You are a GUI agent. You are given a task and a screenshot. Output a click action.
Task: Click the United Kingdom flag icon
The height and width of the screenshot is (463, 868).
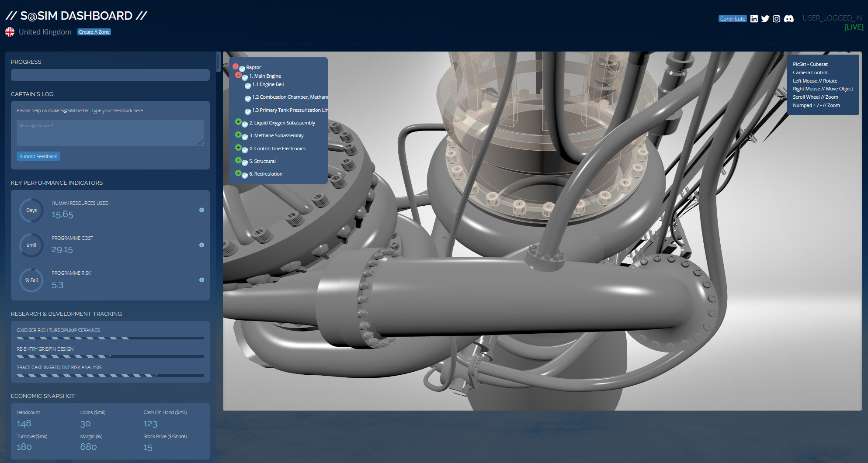coord(10,31)
